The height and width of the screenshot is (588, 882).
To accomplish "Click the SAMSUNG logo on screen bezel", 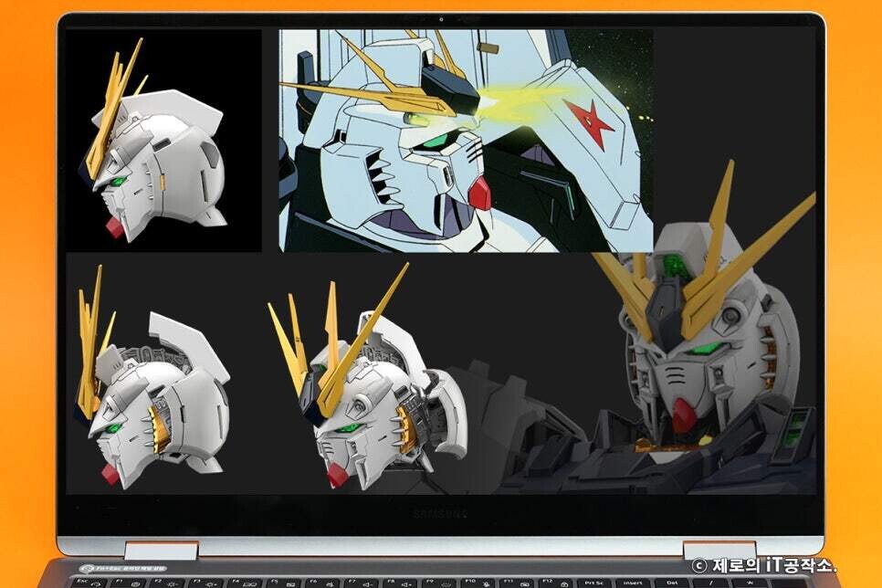I will (x=440, y=514).
